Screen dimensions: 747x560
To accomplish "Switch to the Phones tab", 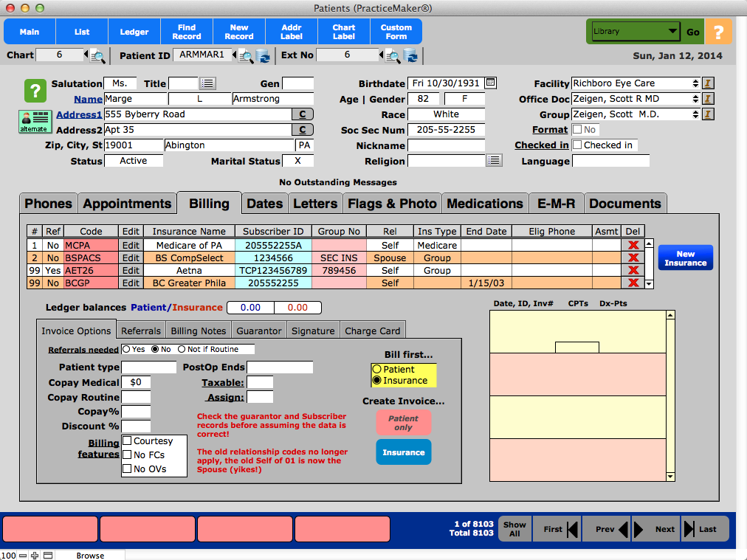I will tap(48, 204).
